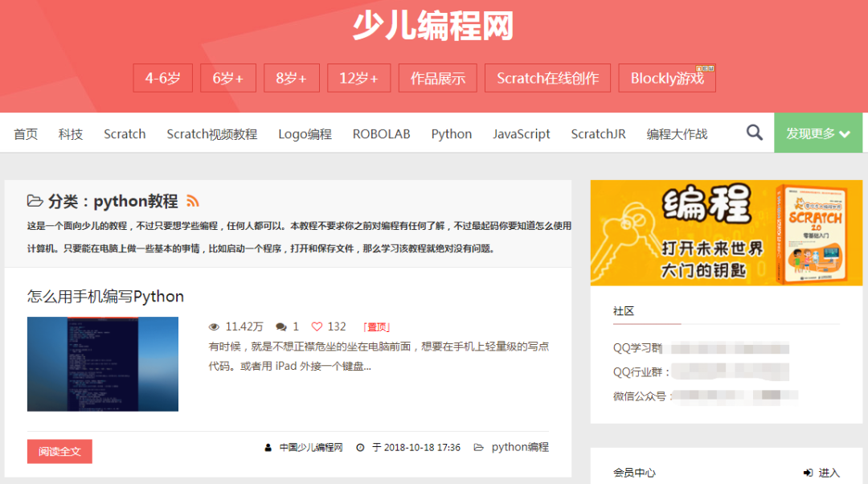Click the 微信公众号 entry
Viewport: 868px width, 484px height.
coord(706,396)
